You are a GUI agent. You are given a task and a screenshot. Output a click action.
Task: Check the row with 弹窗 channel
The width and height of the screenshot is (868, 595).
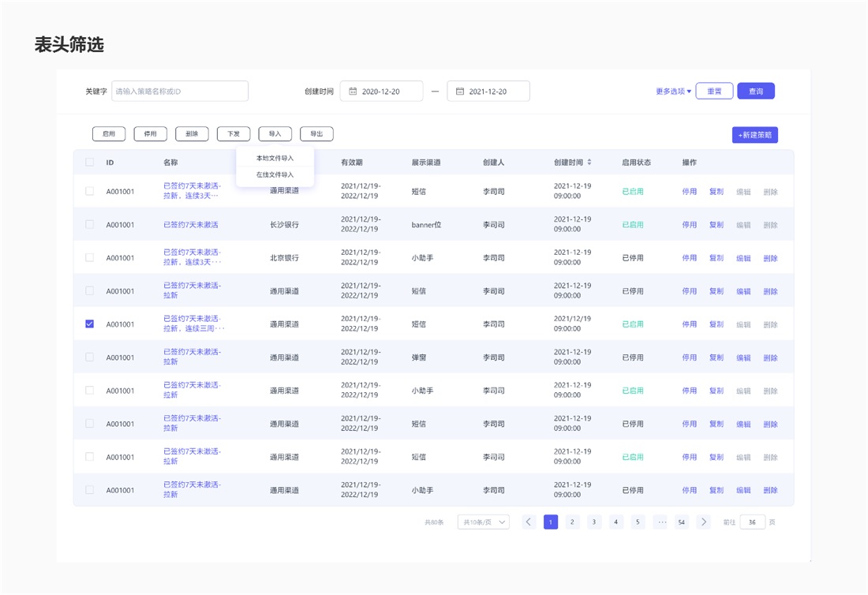pyautogui.click(x=90, y=357)
